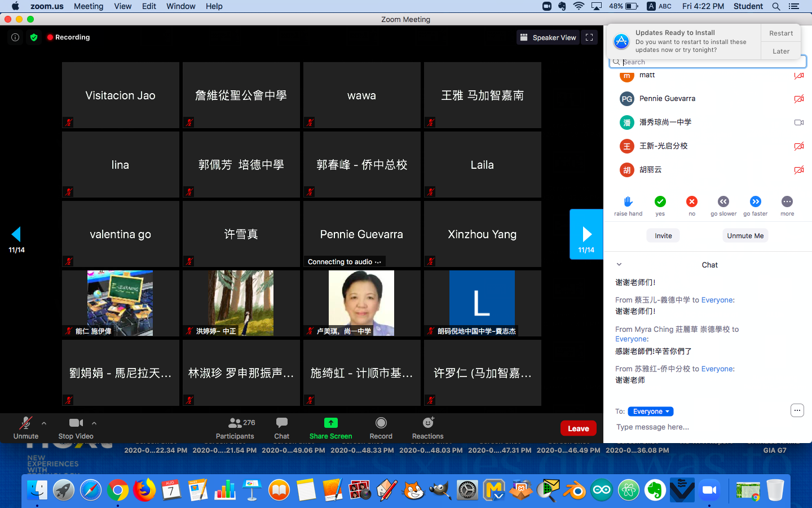Image resolution: width=812 pixels, height=508 pixels.
Task: Open Arduino icon in the Dock
Action: [x=602, y=490]
